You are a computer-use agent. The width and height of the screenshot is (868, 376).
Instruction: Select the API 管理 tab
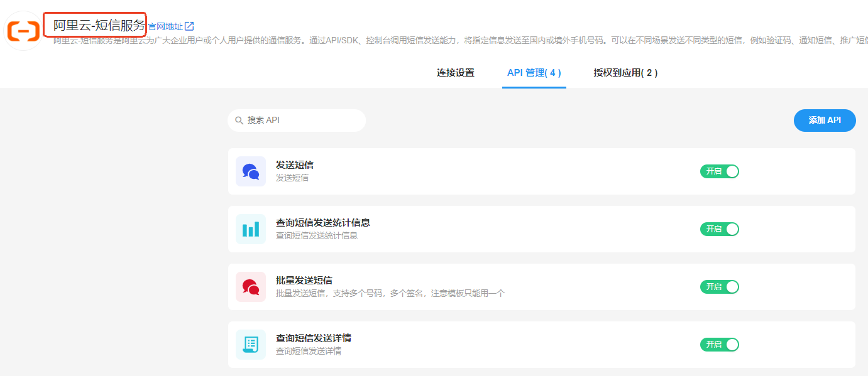534,73
